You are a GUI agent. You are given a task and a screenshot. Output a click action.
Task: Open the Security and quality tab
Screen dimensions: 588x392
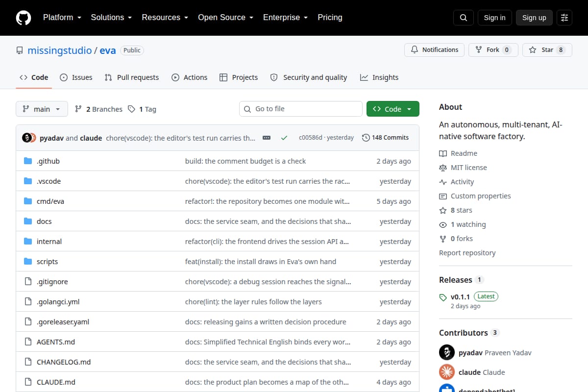tap(309, 77)
